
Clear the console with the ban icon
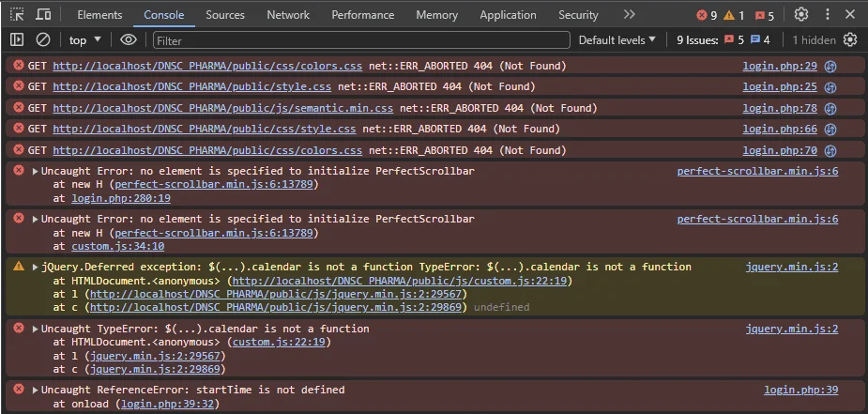pyautogui.click(x=43, y=39)
